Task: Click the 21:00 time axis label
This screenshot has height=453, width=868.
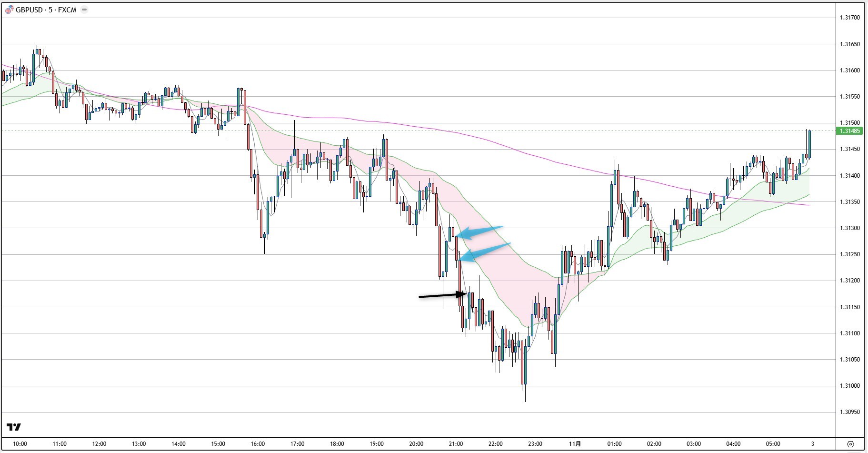Action: tap(456, 444)
